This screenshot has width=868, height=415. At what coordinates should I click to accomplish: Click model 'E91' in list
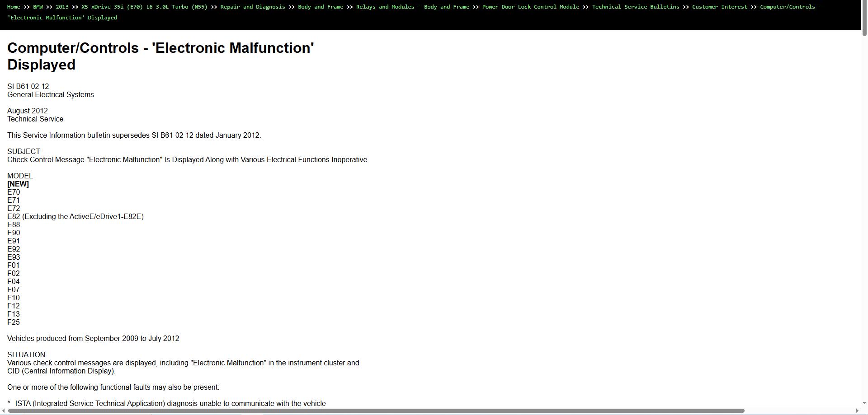click(x=14, y=241)
